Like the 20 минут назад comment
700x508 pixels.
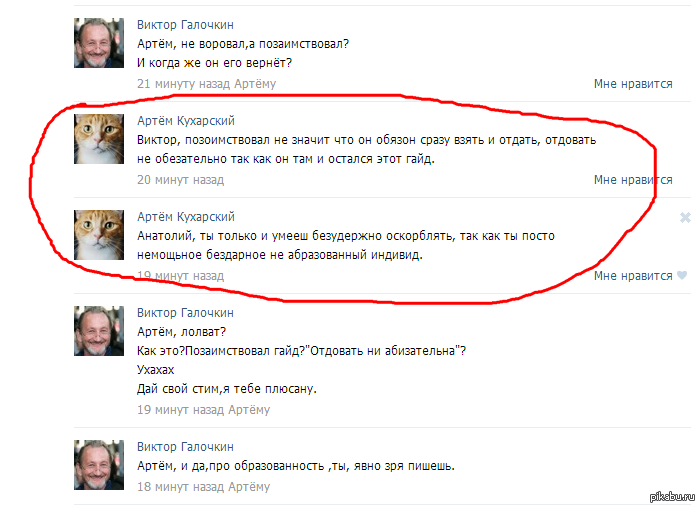click(x=633, y=180)
